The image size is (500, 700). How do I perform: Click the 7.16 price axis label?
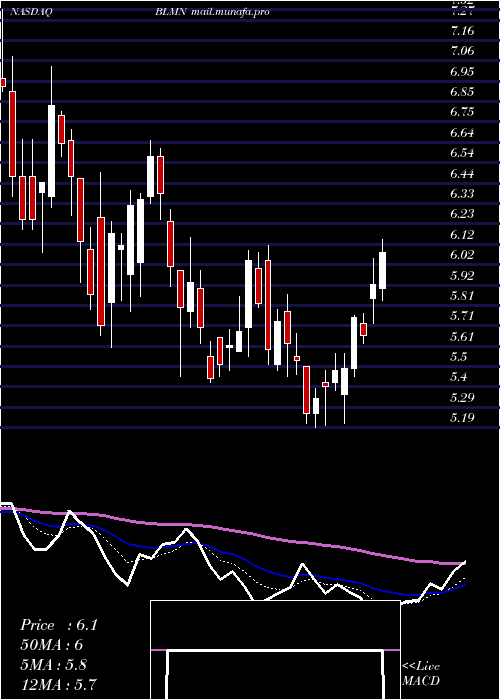(x=462, y=31)
